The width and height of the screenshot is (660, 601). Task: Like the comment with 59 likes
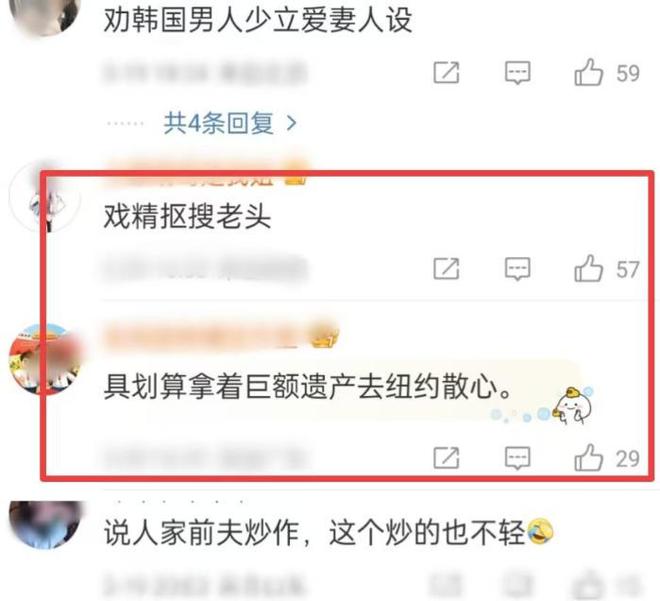tap(588, 72)
